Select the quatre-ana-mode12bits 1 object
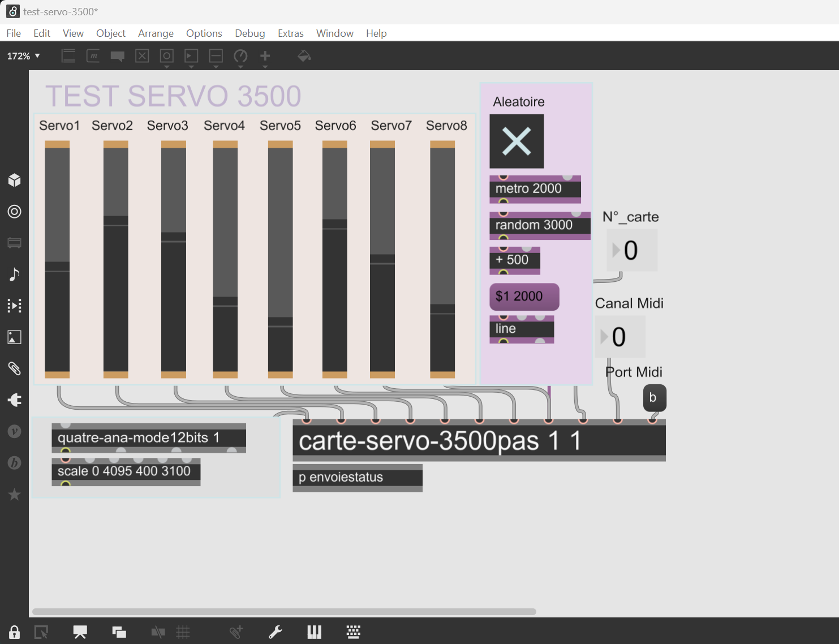The image size is (839, 644). point(149,438)
